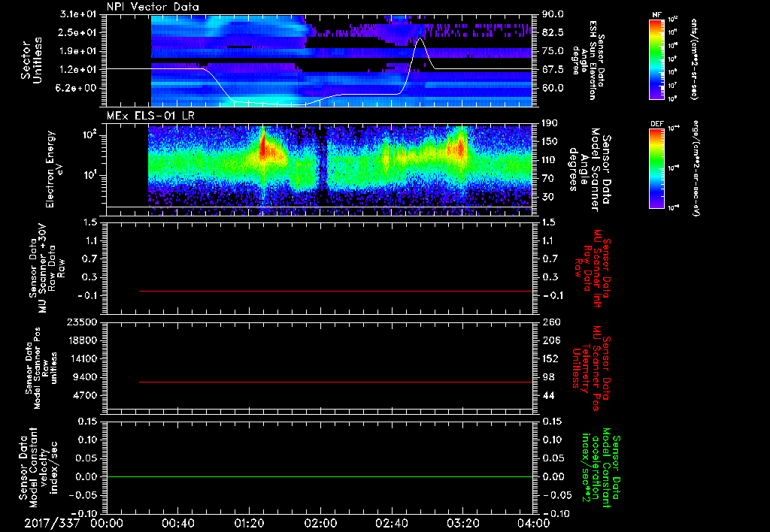The width and height of the screenshot is (770, 532).
Task: Click the red line in MU Scanner +30V panel
Action: 335,291
